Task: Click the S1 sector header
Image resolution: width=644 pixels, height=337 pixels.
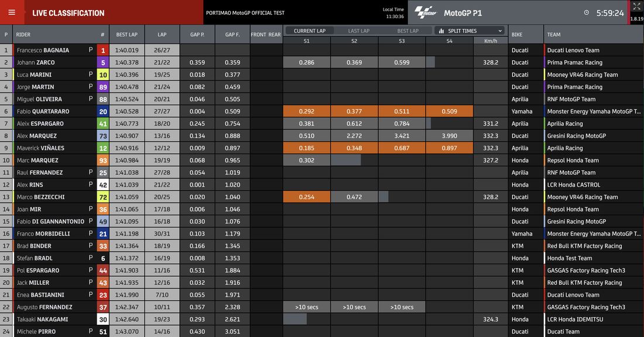Action: pos(306,41)
